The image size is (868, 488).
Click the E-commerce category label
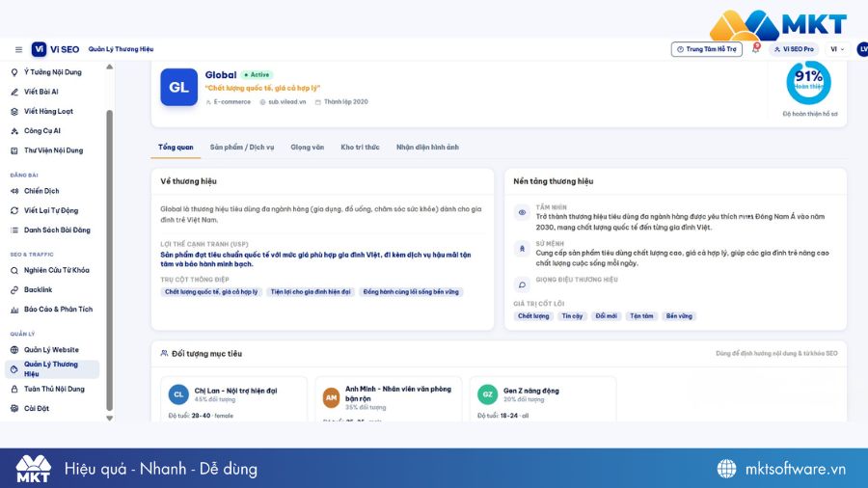(231, 102)
